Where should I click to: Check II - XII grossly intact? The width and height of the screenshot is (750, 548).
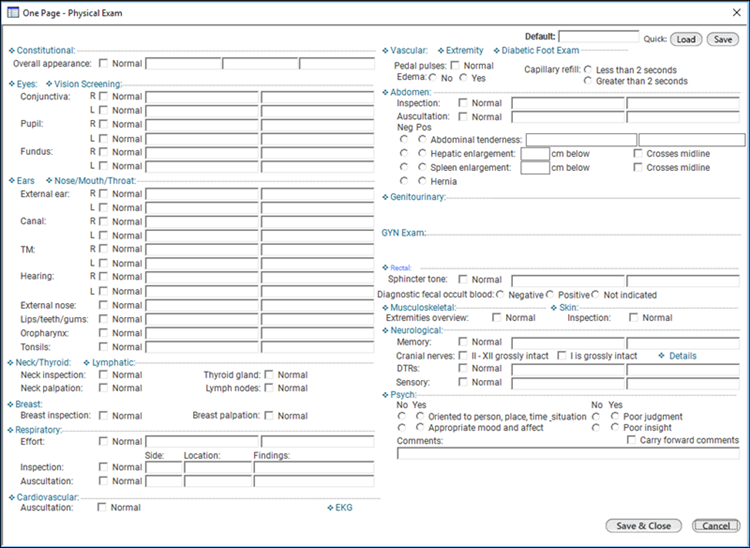click(463, 356)
